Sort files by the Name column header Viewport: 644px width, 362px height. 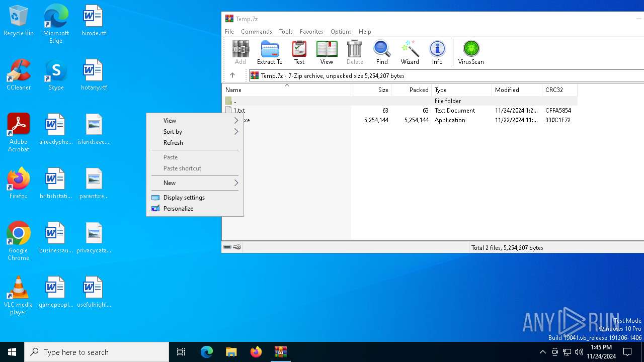[286, 90]
